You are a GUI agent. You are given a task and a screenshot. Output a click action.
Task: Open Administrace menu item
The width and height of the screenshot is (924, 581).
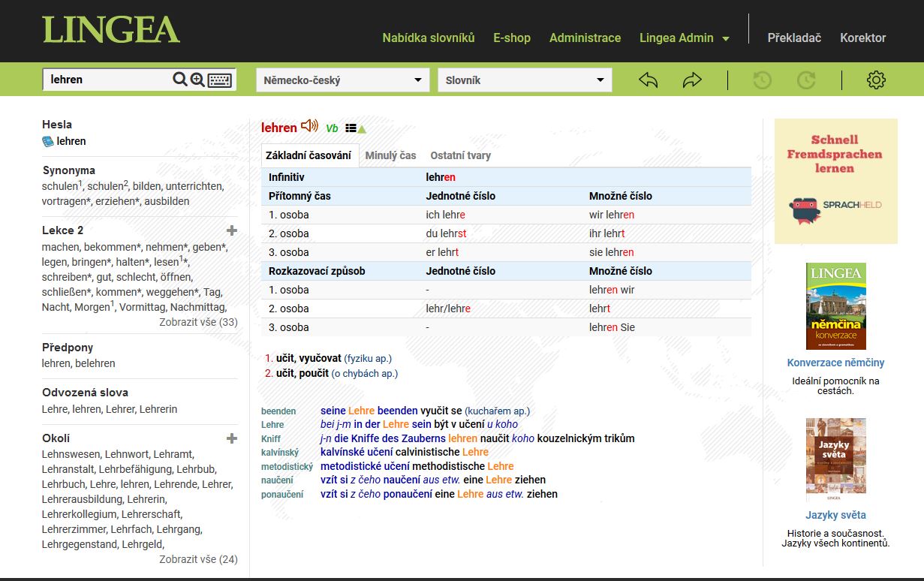(x=585, y=38)
